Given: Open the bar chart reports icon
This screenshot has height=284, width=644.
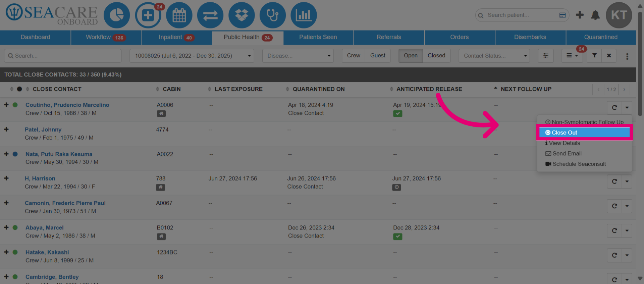Looking at the screenshot, I should pos(304,15).
